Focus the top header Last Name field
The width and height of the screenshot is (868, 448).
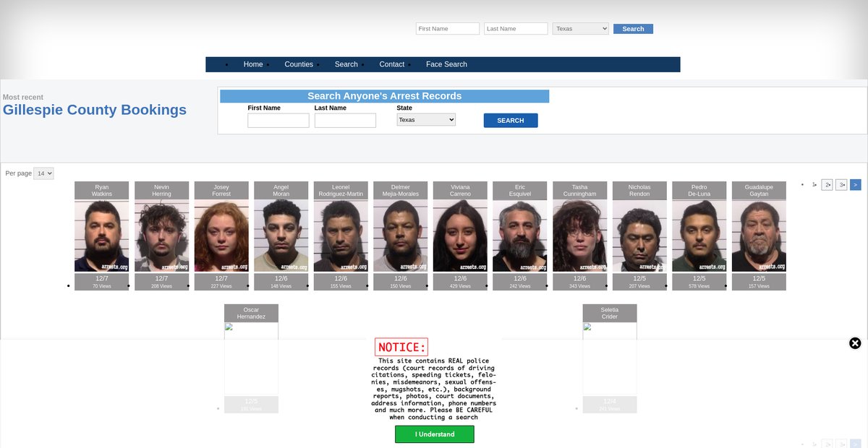[x=516, y=29]
